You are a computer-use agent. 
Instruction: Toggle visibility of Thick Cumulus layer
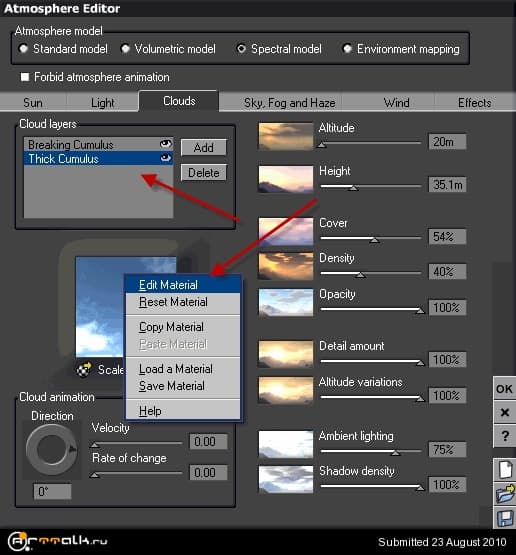click(x=166, y=158)
